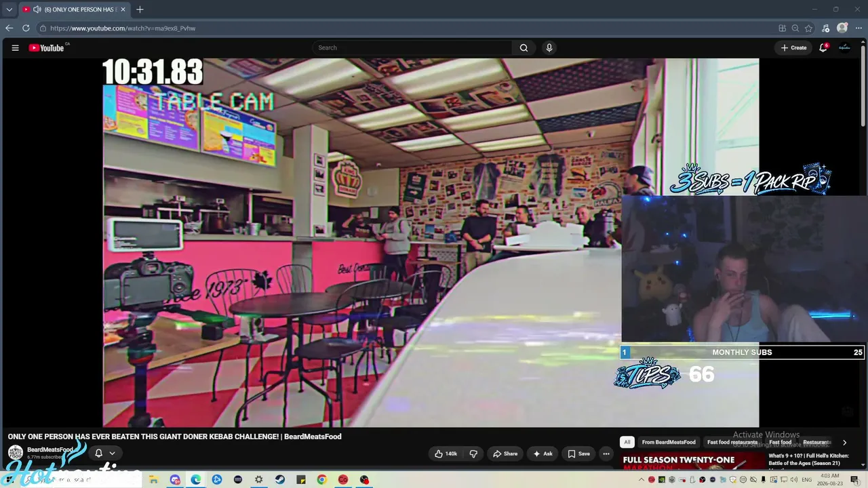Like the video (140k)
This screenshot has width=868, height=488.
click(x=446, y=454)
